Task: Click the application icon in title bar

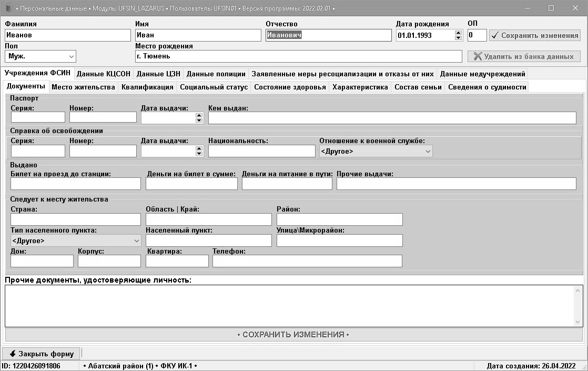Action: 8,8
